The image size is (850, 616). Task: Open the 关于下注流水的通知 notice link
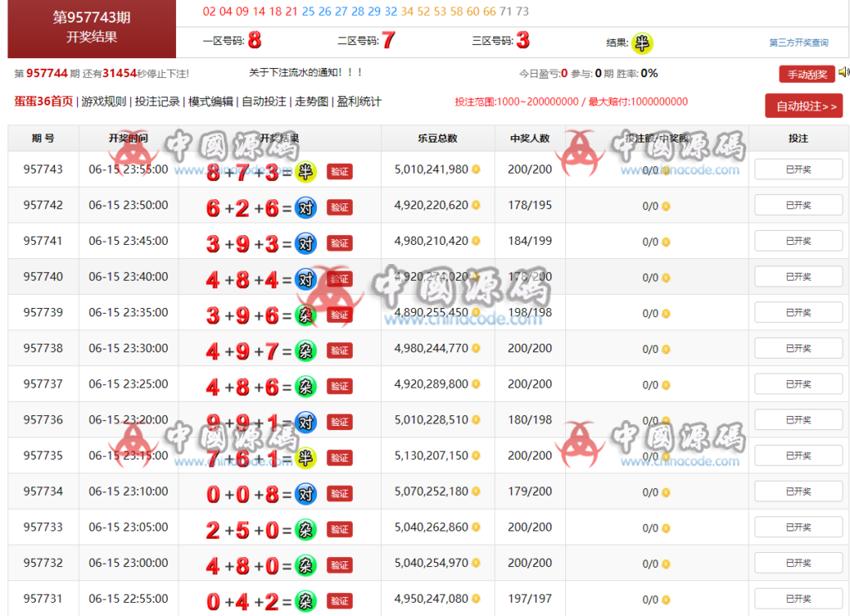(x=305, y=72)
